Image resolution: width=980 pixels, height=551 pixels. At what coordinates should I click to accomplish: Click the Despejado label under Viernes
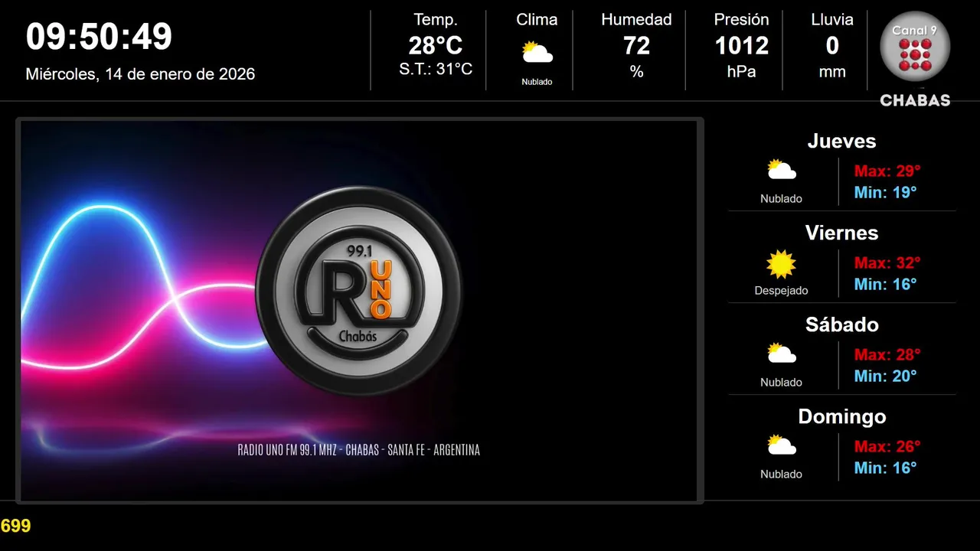click(781, 291)
